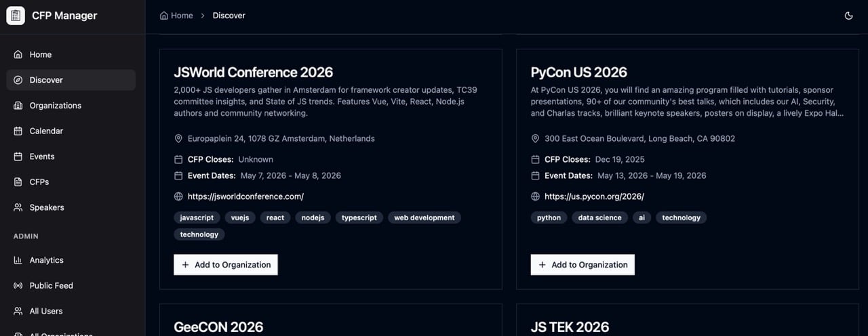Click the Analytics bar chart icon
This screenshot has width=868, height=336.
pos(18,260)
